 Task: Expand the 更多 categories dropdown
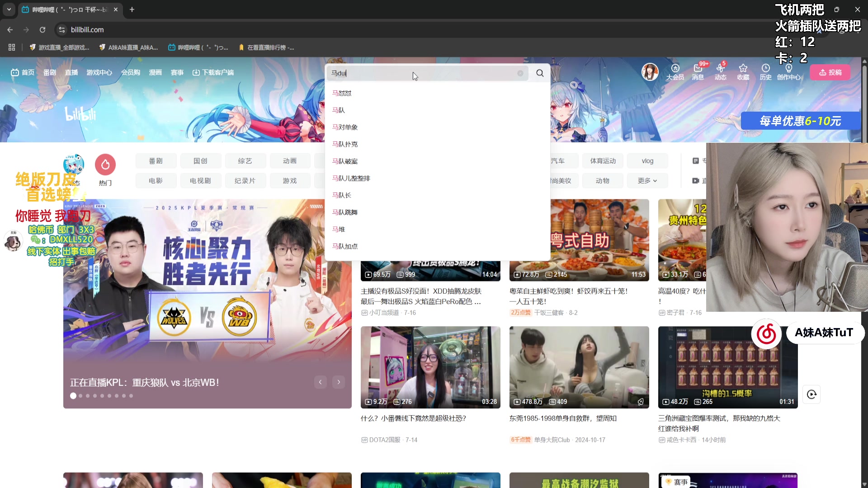click(647, 181)
